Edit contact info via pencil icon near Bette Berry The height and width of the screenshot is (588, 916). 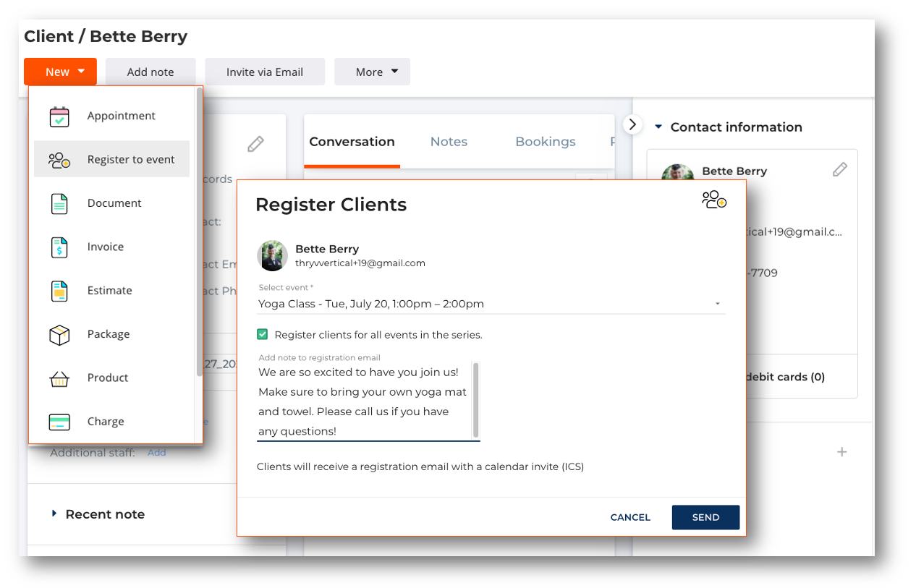[x=839, y=169]
